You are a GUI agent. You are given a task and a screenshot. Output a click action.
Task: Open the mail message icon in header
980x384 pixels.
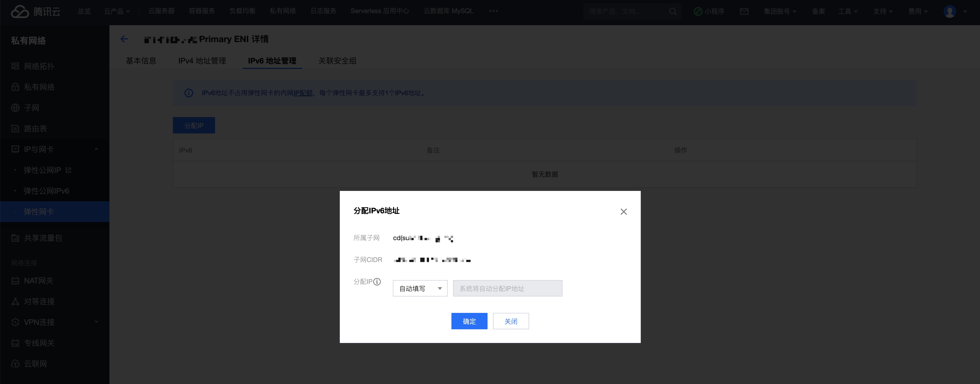pos(744,11)
